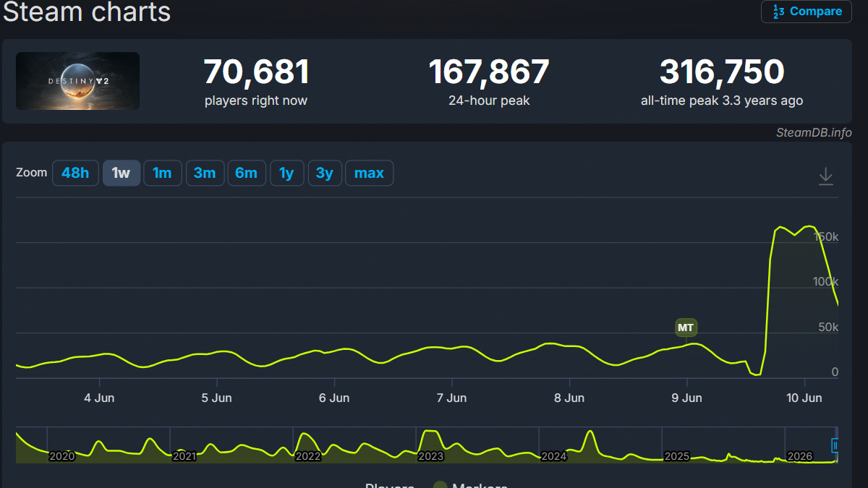This screenshot has height=488, width=868.
Task: Select the 1w zoom range
Action: click(121, 173)
